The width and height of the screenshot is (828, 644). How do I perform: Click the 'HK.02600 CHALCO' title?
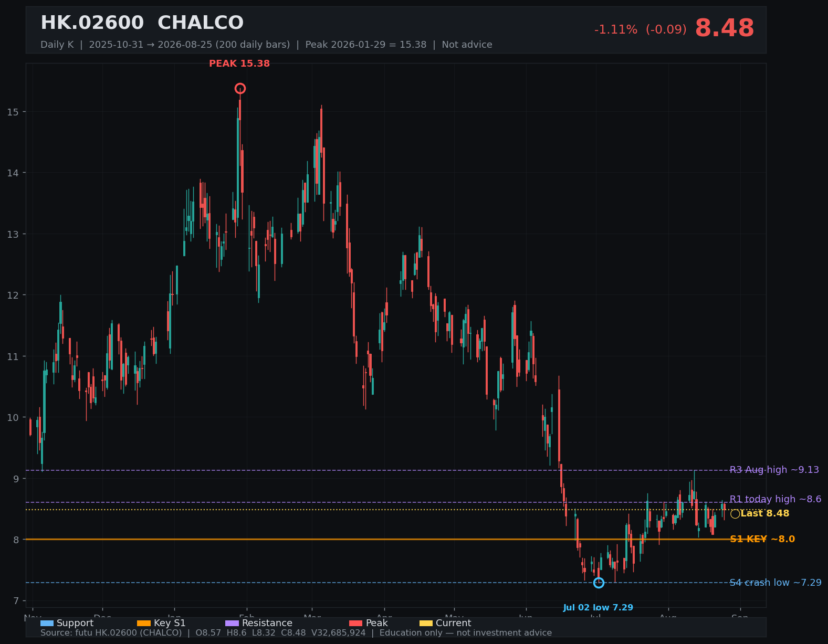(x=142, y=23)
